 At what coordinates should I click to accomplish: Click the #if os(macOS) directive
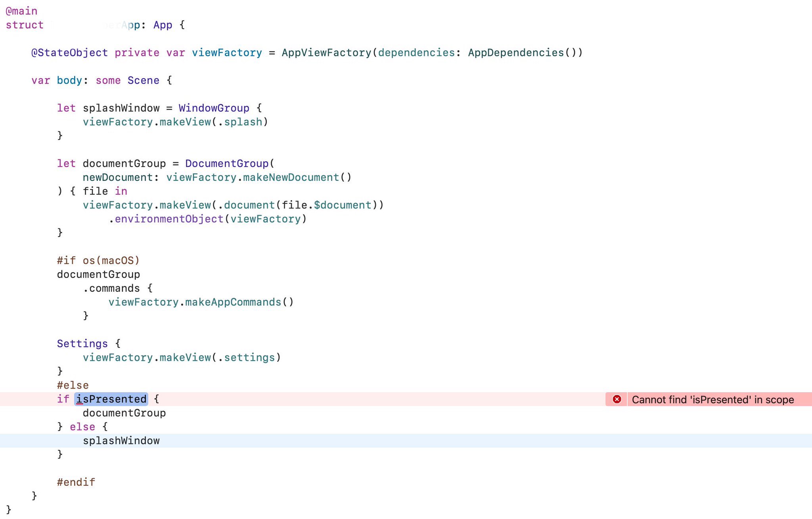[98, 260]
